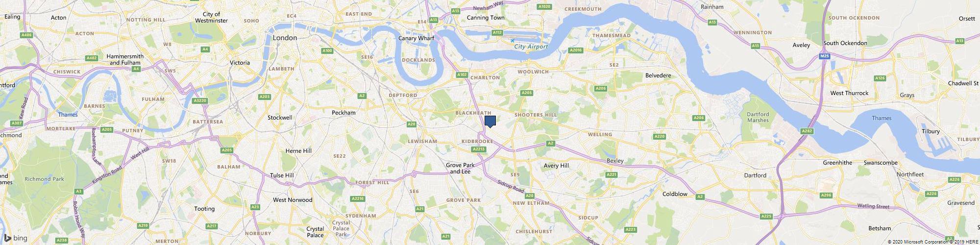Select the Tilbury town label

point(930,131)
